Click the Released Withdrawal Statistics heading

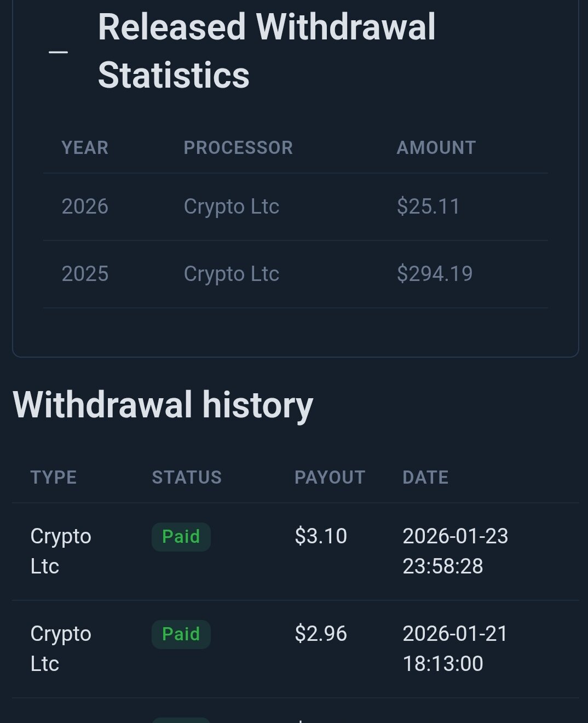(266, 51)
